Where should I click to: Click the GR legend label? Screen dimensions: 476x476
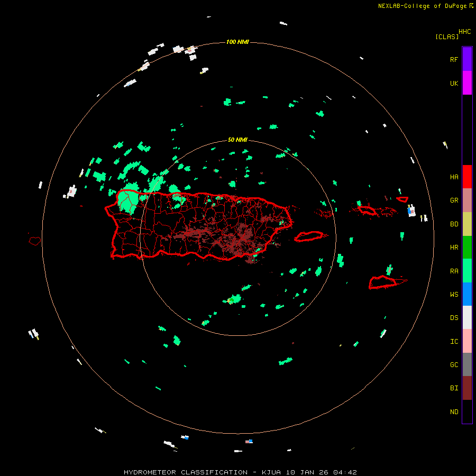[454, 200]
